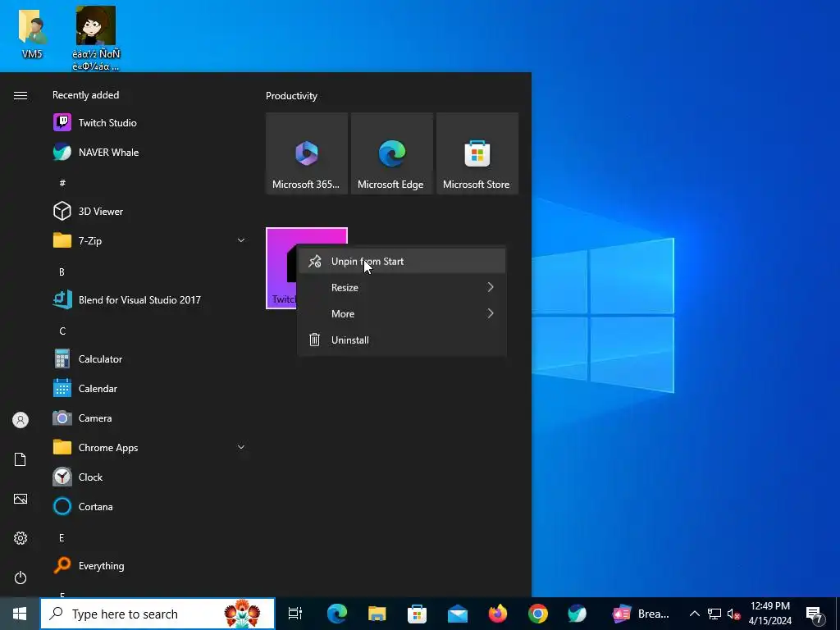Open Twitch Studio from Recently added
This screenshot has height=630, width=840.
point(149,123)
